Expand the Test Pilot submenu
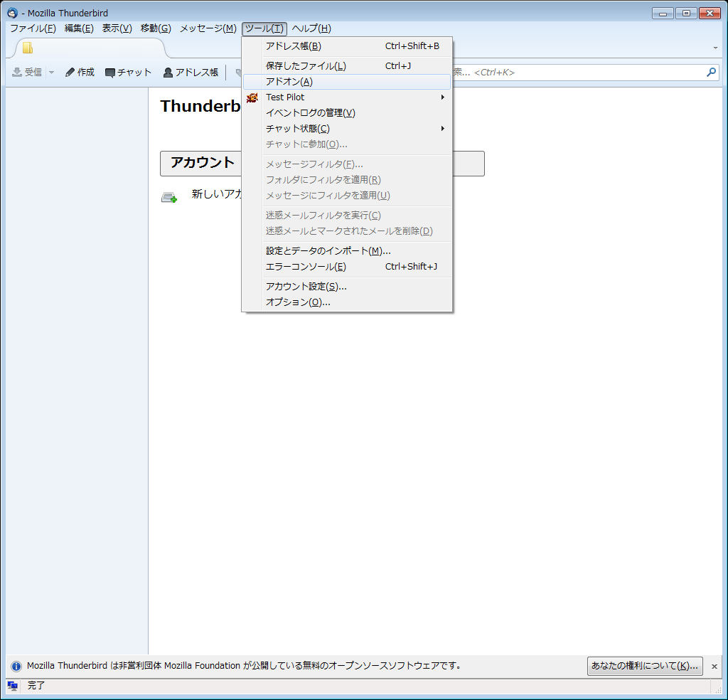 pos(442,97)
